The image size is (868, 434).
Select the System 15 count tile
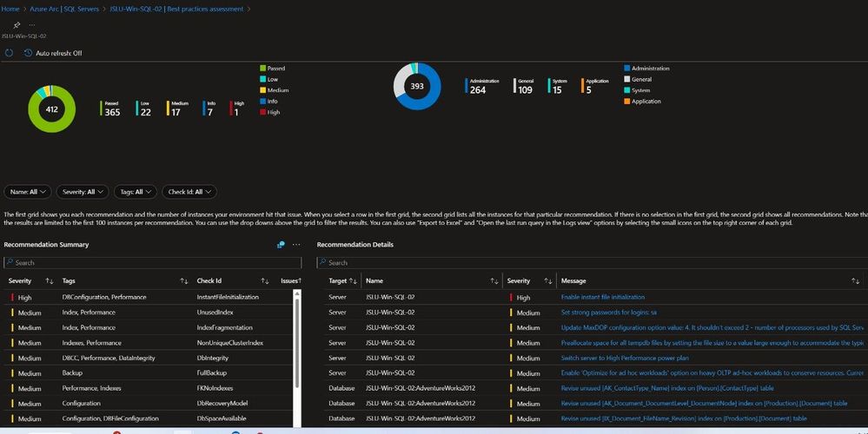[x=558, y=86]
